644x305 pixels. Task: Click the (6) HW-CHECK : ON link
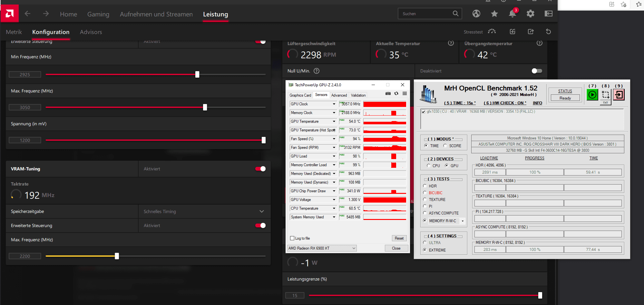coord(505,103)
